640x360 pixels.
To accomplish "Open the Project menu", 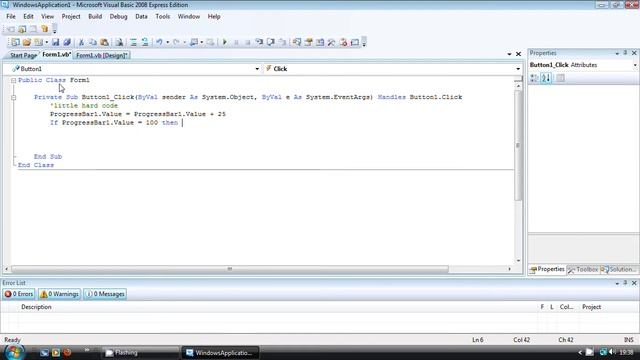I will point(71,16).
